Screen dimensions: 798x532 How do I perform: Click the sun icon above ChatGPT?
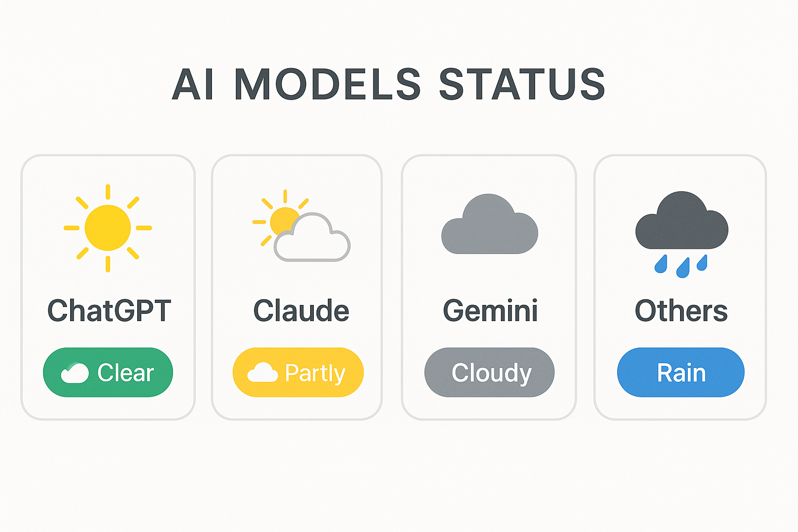[x=108, y=228]
